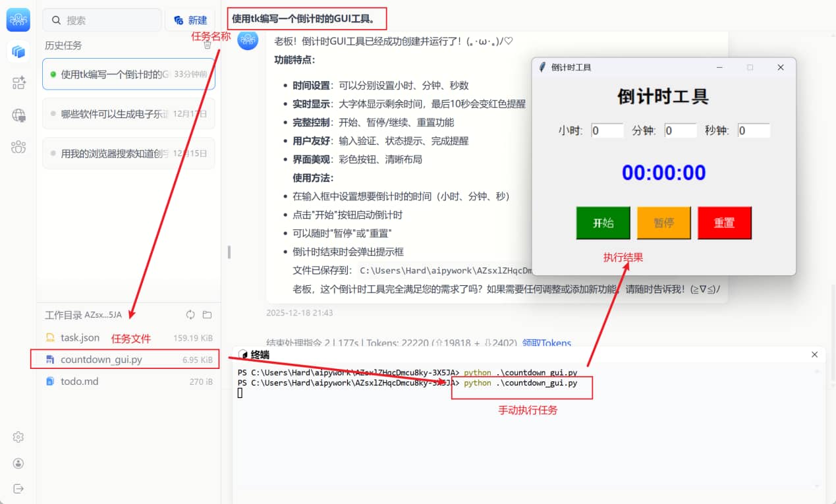Open the apps grid sparkle sidebar icon

(18, 83)
